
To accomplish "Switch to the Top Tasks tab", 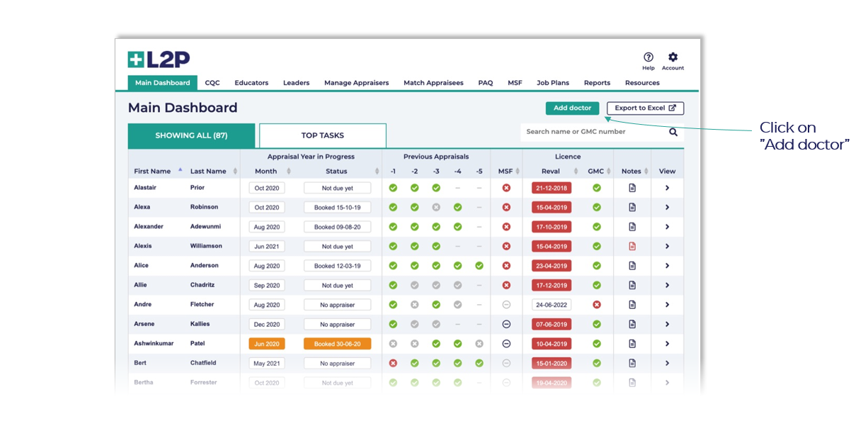I will coord(322,135).
